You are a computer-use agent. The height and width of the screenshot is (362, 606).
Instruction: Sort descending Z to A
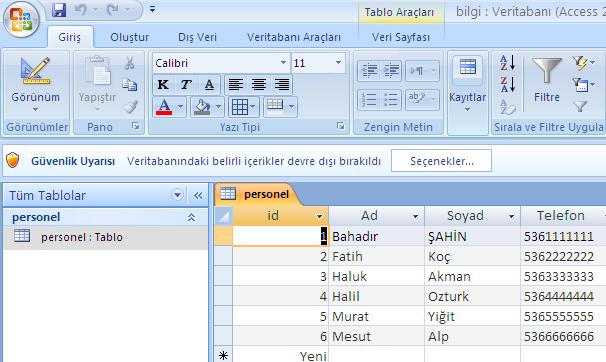point(507,84)
